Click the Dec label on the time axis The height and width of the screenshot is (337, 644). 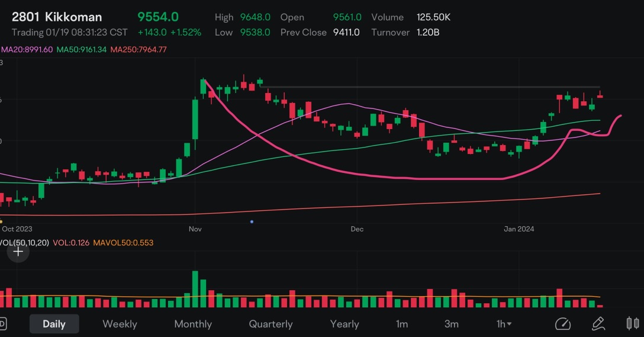357,229
